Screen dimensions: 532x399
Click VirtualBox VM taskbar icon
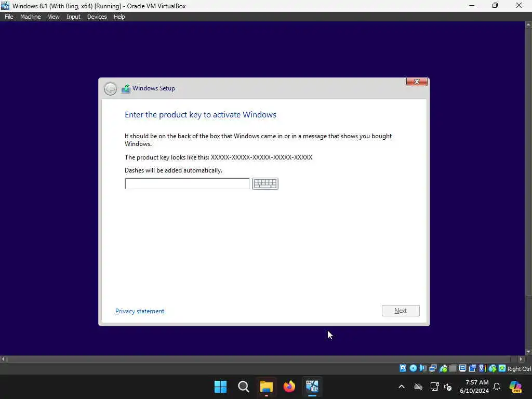[312, 387]
